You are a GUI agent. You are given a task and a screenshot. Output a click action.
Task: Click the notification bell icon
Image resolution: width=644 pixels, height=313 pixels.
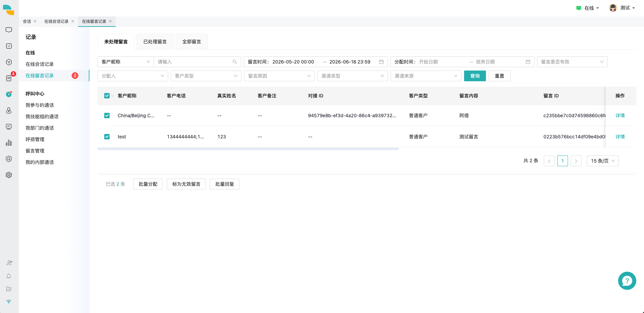(x=9, y=276)
